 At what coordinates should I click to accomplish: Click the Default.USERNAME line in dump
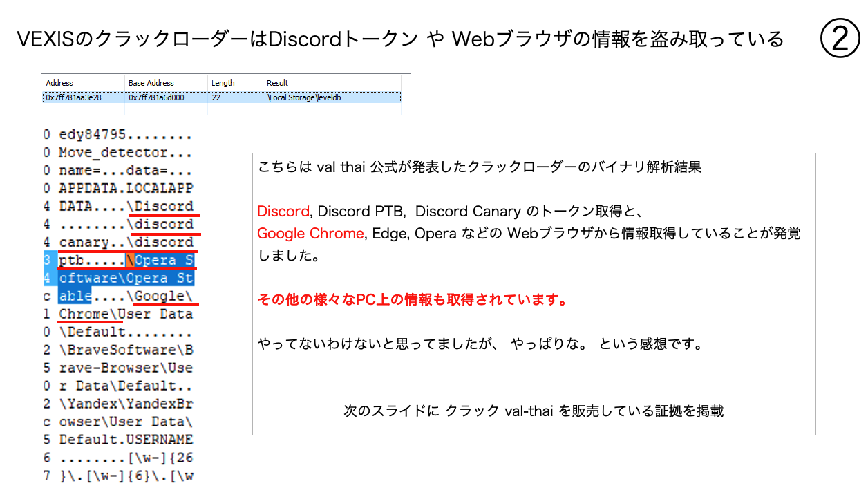tap(125, 440)
